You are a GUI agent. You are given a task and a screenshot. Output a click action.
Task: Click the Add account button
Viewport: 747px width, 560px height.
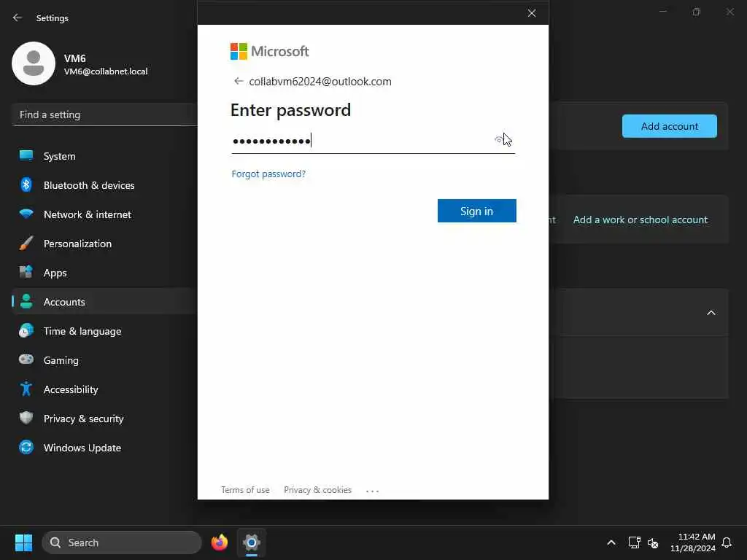tap(670, 126)
